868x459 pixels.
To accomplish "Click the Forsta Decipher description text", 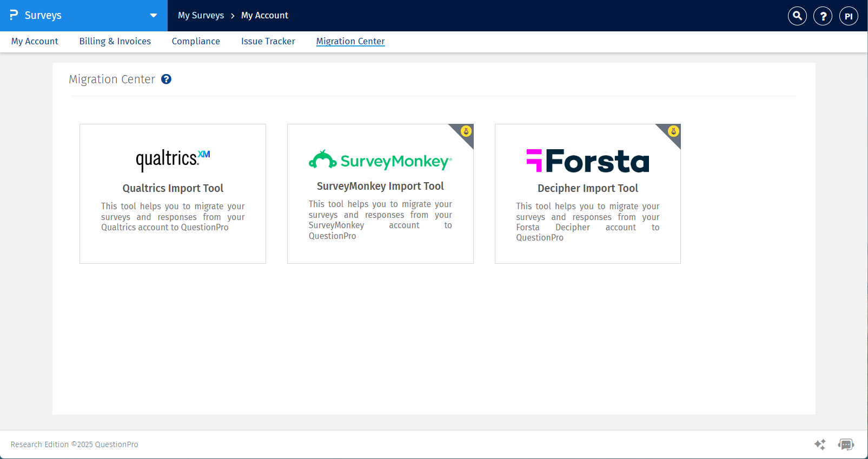I will 588,222.
